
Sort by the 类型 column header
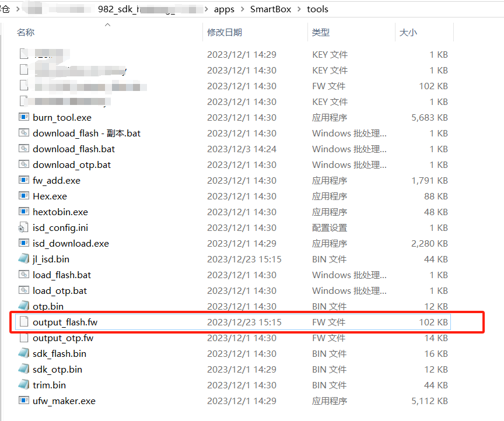click(x=321, y=32)
